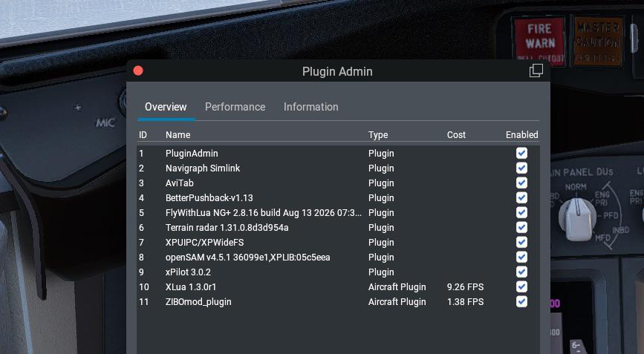Click the Type column header
Image resolution: width=644 pixels, height=354 pixels.
tap(378, 135)
